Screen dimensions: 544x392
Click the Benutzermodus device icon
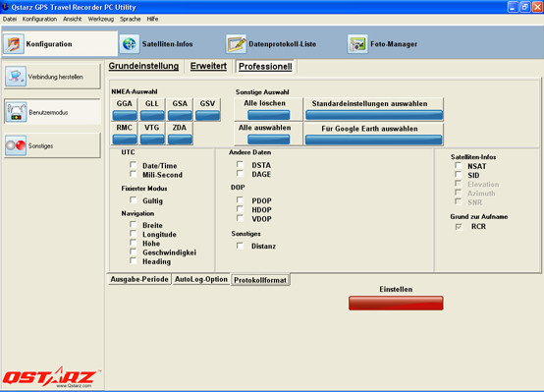(x=16, y=112)
